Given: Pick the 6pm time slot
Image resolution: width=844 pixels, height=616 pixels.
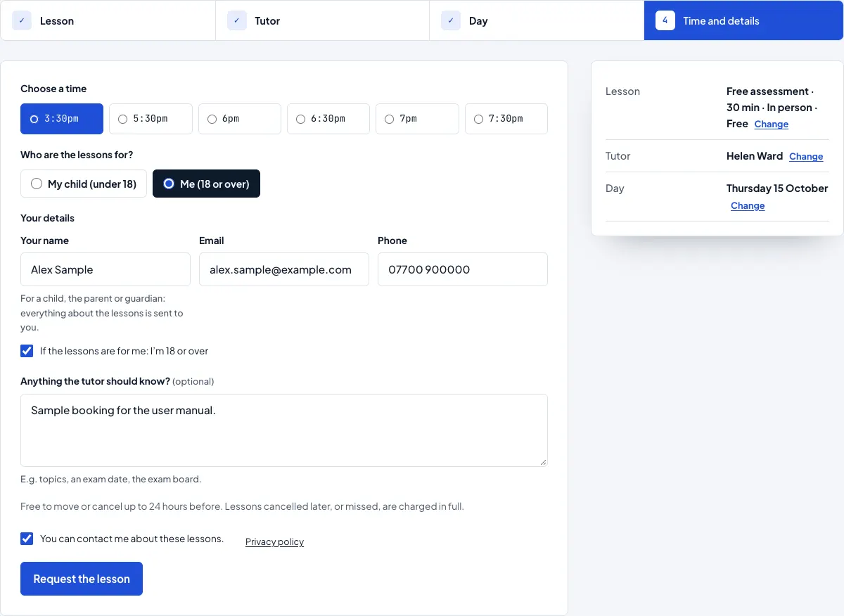Looking at the screenshot, I should (240, 119).
